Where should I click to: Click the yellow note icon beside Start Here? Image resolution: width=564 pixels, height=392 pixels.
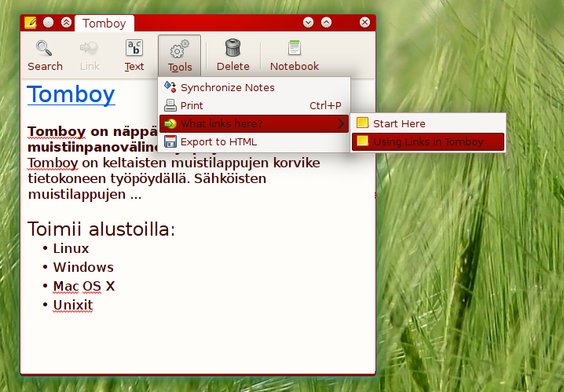[x=363, y=123]
